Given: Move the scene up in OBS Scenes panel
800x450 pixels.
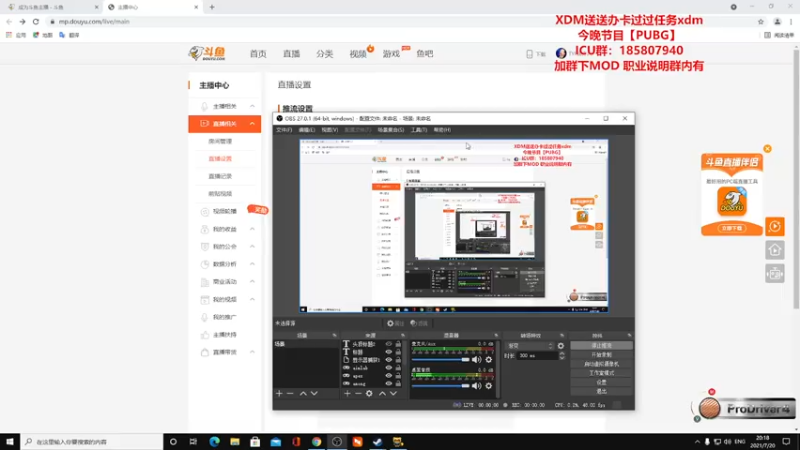Looking at the screenshot, I should (303, 393).
